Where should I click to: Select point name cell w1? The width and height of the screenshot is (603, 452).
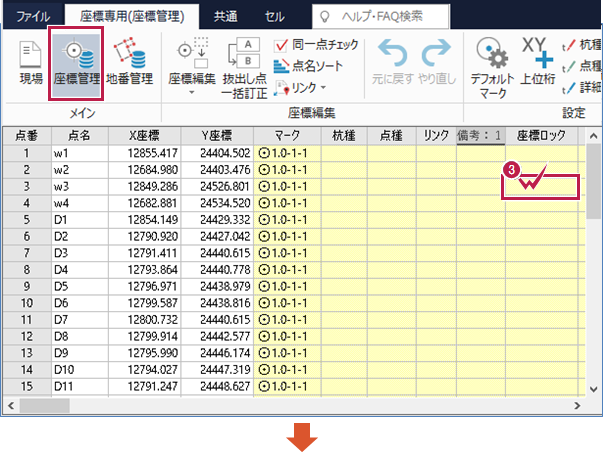(80, 153)
